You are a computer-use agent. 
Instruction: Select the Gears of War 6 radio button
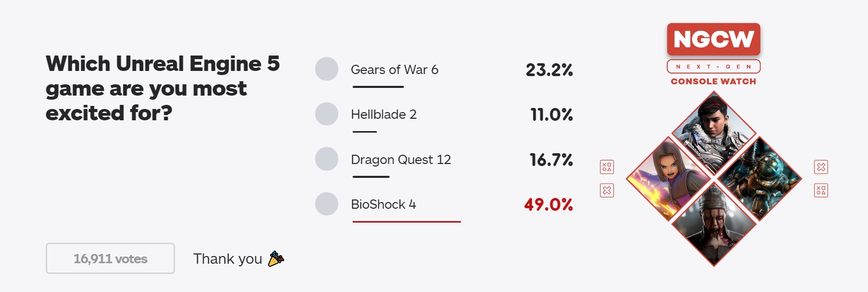pyautogui.click(x=326, y=69)
